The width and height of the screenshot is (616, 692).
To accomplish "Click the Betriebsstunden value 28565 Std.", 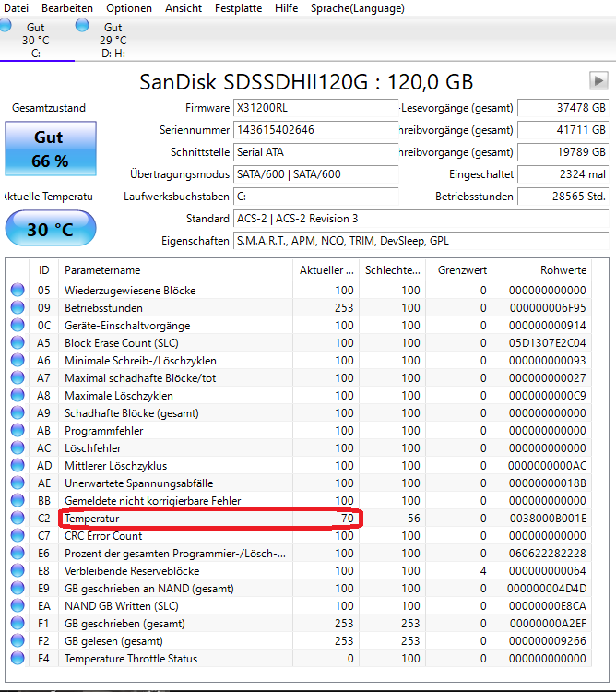I will pos(563,196).
